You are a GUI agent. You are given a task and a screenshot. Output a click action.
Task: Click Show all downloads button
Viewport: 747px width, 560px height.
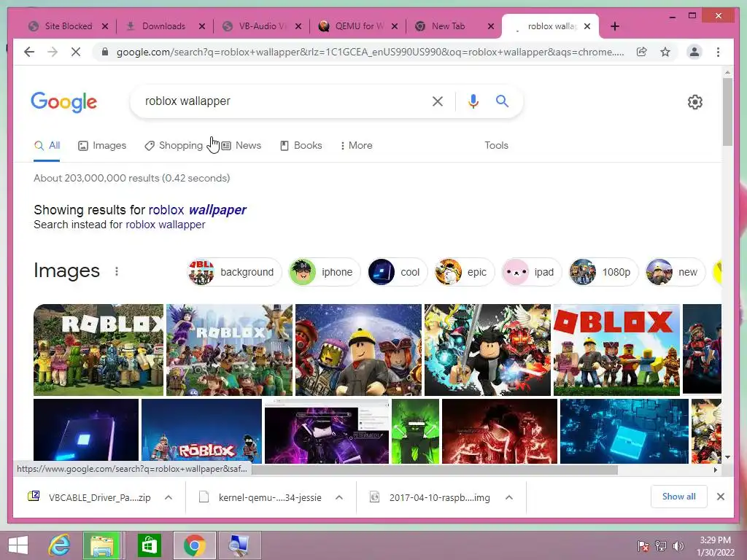[679, 497]
